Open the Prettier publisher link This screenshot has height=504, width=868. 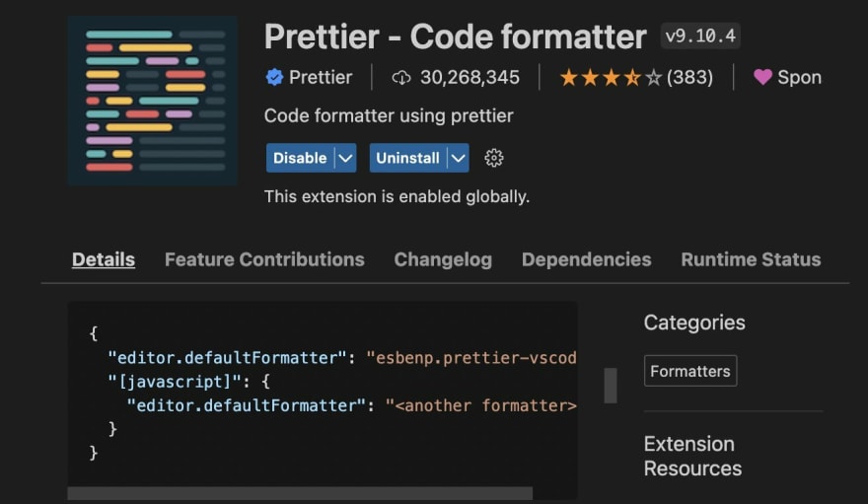[x=321, y=78]
